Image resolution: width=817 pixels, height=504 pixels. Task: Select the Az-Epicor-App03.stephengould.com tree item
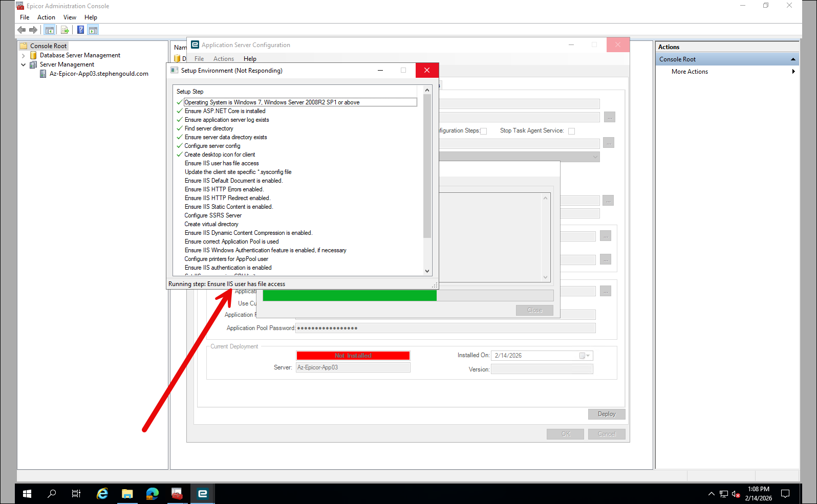coord(99,74)
